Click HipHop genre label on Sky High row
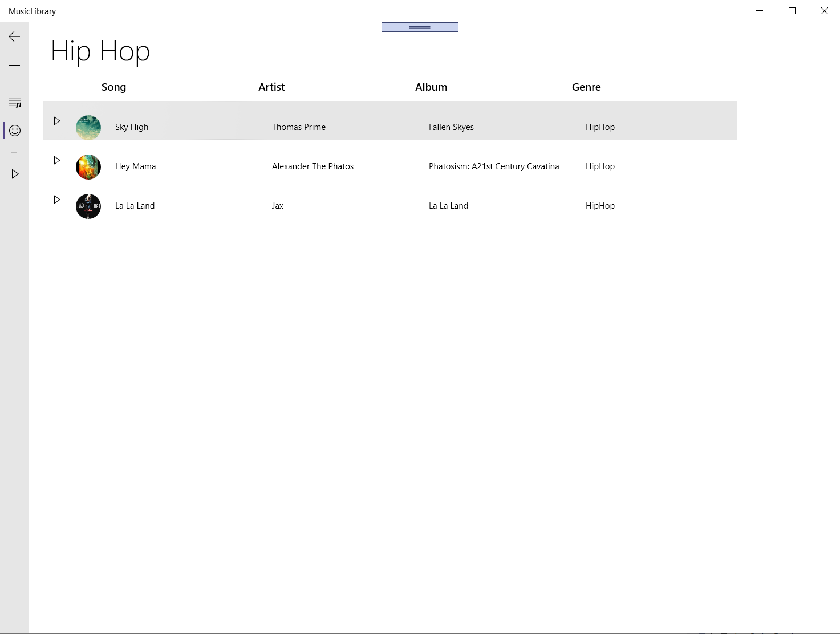Image resolution: width=840 pixels, height=634 pixels. point(600,127)
